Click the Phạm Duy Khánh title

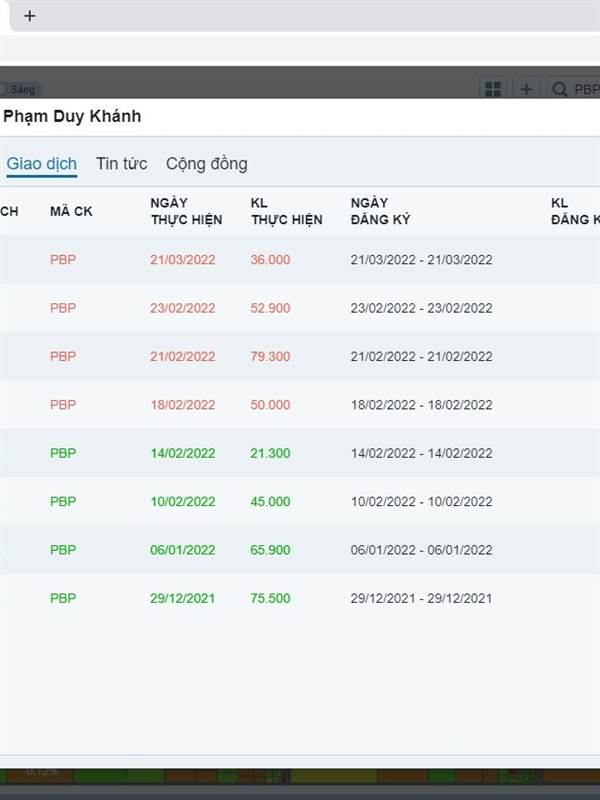click(72, 116)
